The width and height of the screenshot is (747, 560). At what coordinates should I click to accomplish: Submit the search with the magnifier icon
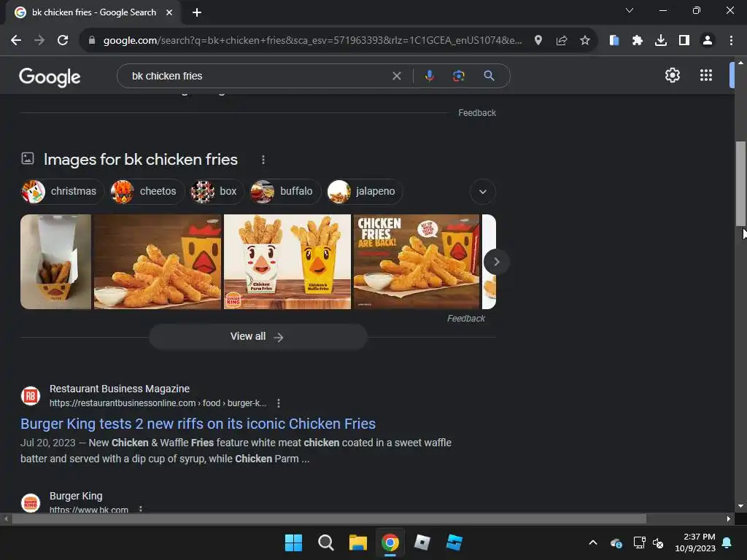(x=489, y=76)
